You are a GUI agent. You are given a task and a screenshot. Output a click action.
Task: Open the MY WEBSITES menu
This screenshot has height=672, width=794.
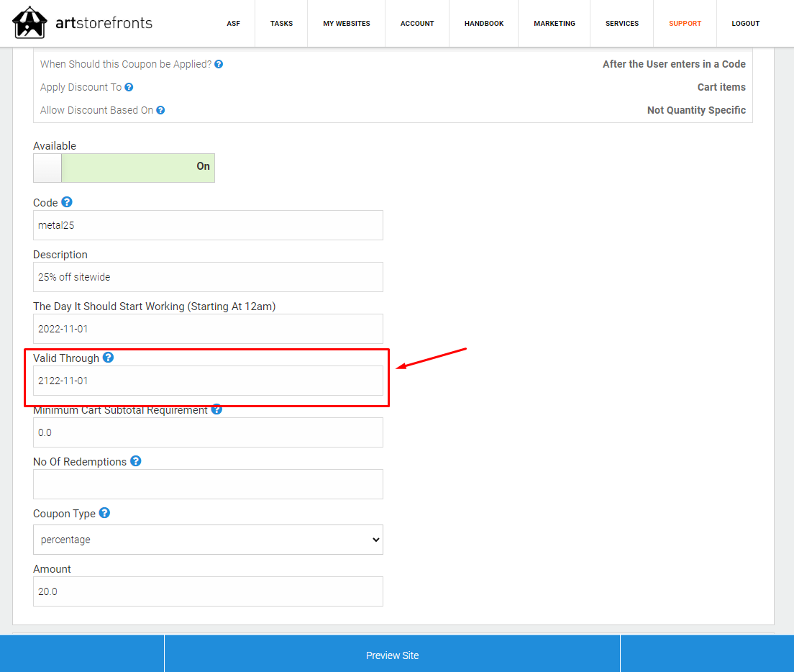[347, 23]
